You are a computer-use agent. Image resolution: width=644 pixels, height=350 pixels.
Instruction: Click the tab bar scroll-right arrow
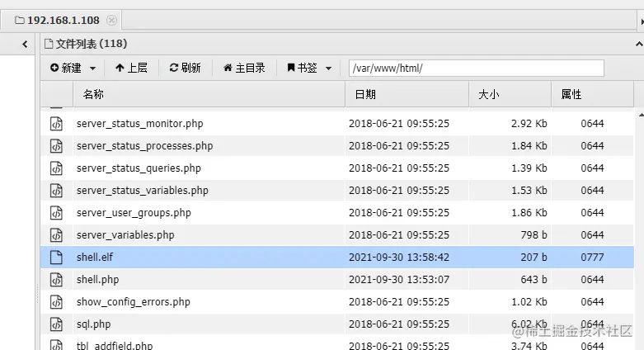(642, 21)
